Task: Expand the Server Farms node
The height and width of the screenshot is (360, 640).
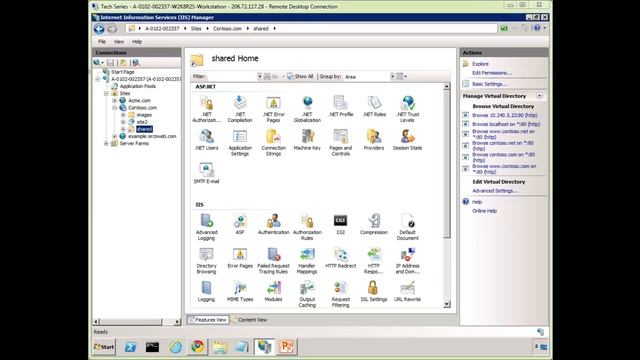Action: click(x=107, y=144)
